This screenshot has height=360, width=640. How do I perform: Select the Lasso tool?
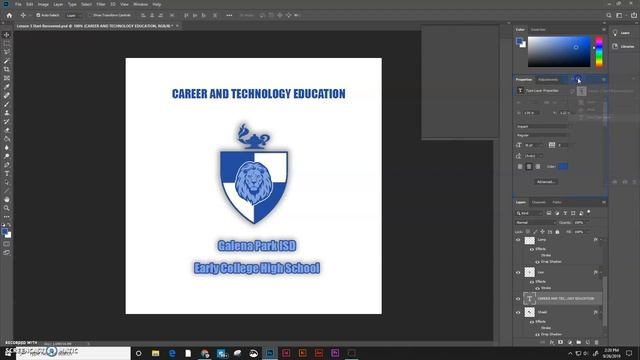pyautogui.click(x=7, y=52)
